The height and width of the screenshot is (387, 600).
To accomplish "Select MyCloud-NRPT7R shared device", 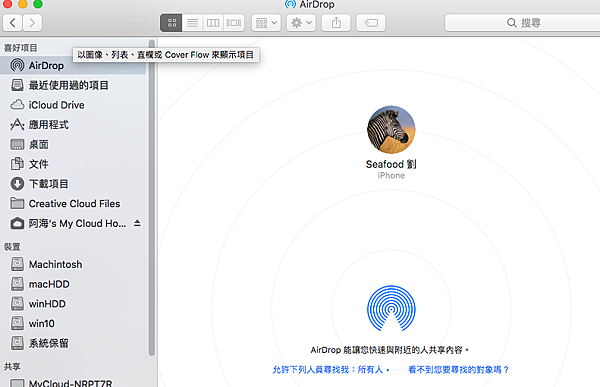I will tap(73, 383).
